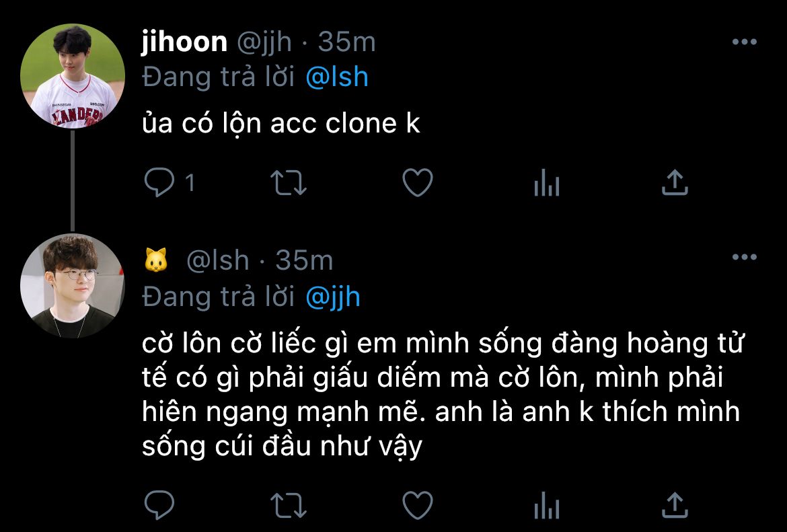Reply to jihoon's tweet
The width and height of the screenshot is (787, 532).
point(159,182)
